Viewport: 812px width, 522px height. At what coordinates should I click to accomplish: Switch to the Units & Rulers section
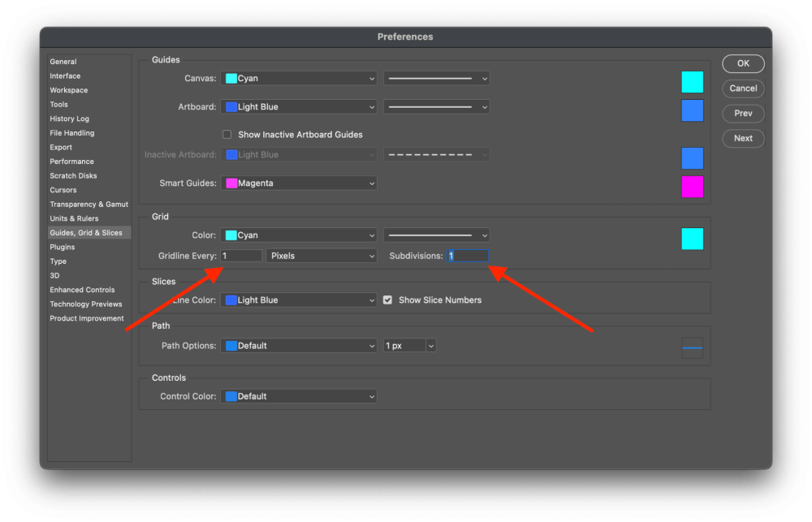click(72, 218)
